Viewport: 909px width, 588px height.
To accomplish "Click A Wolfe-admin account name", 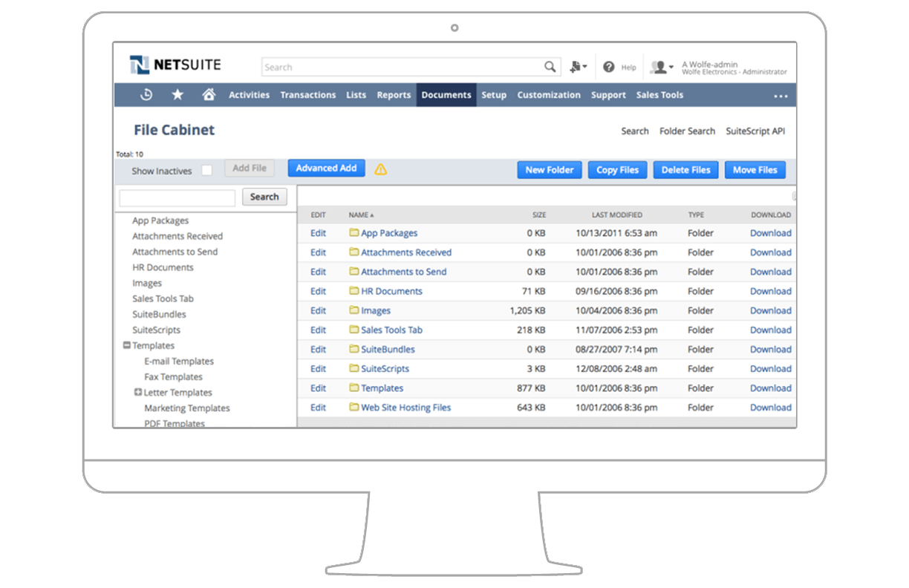I will click(x=709, y=65).
